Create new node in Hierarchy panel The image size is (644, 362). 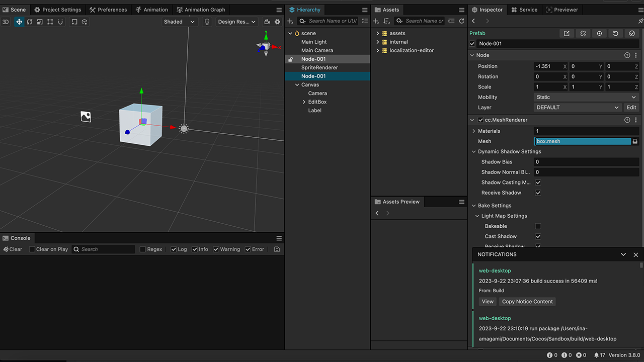[290, 21]
